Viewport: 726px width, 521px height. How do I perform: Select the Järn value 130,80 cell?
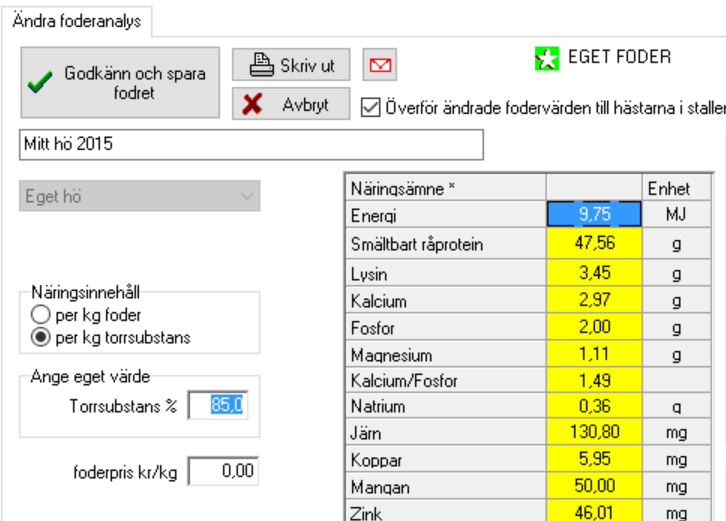pyautogui.click(x=594, y=432)
